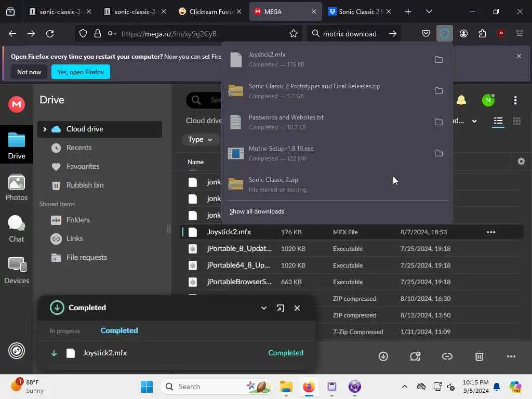The width and height of the screenshot is (532, 399).
Task: Open the green N account avatar
Action: [x=488, y=100]
